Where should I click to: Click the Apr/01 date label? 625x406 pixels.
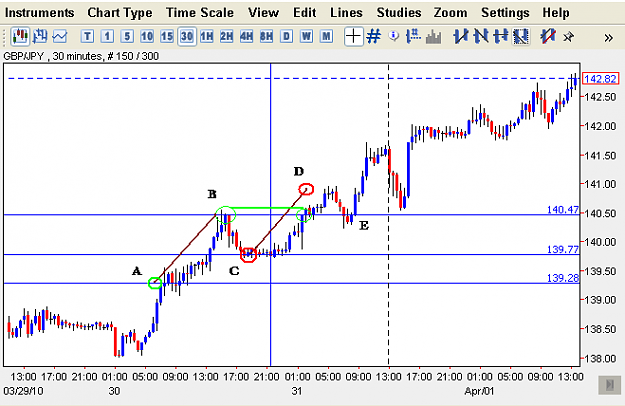pyautogui.click(x=479, y=391)
